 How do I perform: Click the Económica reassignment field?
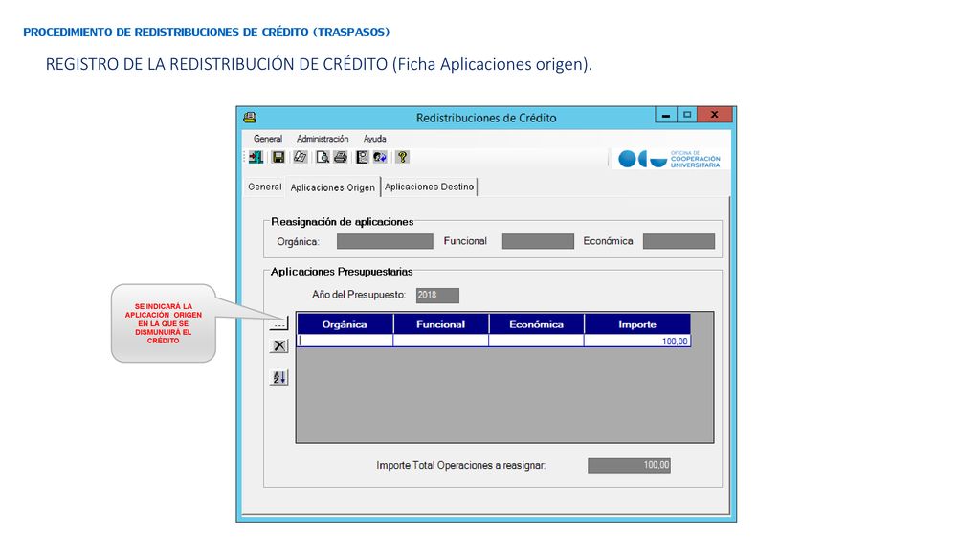tap(679, 241)
